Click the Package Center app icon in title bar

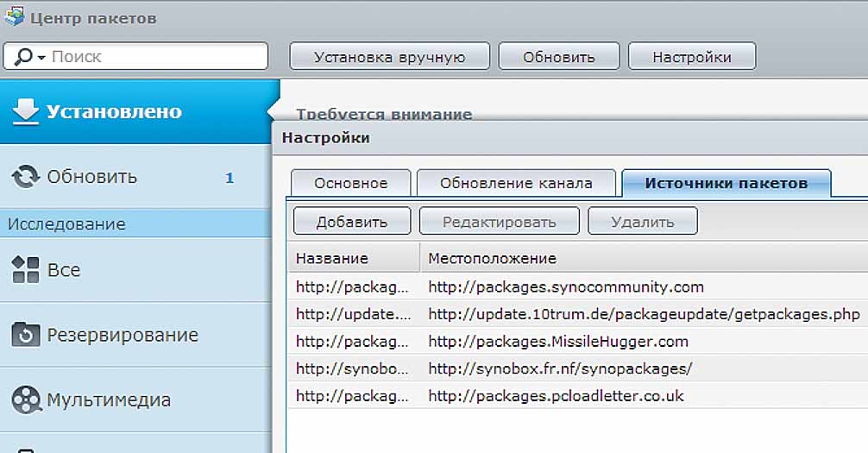coord(14,18)
